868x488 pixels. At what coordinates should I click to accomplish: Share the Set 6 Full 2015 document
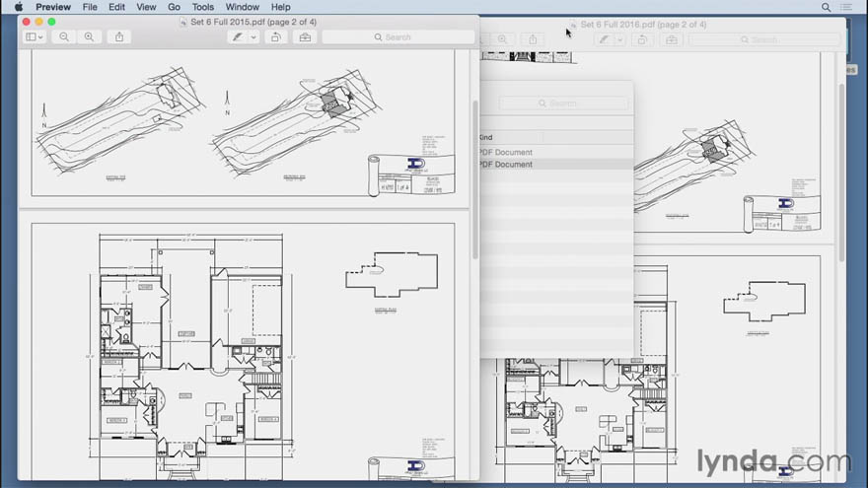pyautogui.click(x=119, y=37)
